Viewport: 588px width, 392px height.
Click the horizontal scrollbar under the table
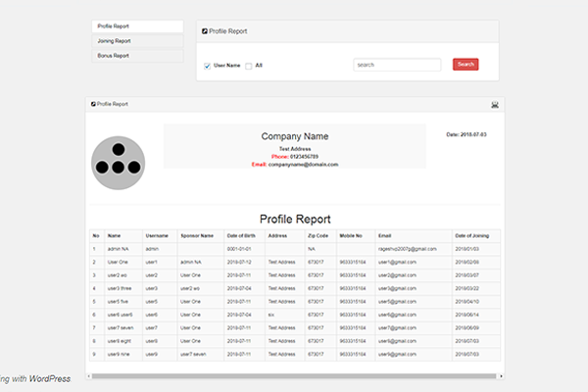[294, 375]
